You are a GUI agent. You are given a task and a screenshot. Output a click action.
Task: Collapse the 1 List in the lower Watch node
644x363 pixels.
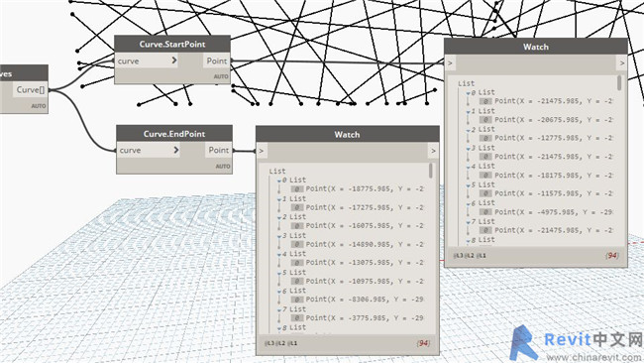(279, 199)
